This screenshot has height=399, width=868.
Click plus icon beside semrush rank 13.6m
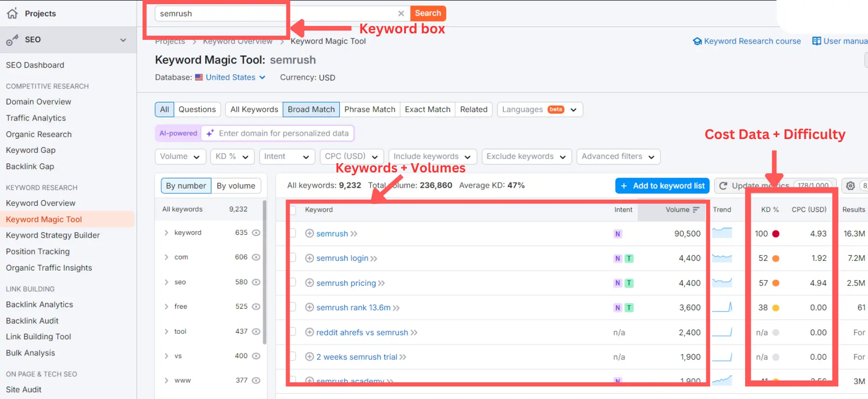[x=310, y=308]
